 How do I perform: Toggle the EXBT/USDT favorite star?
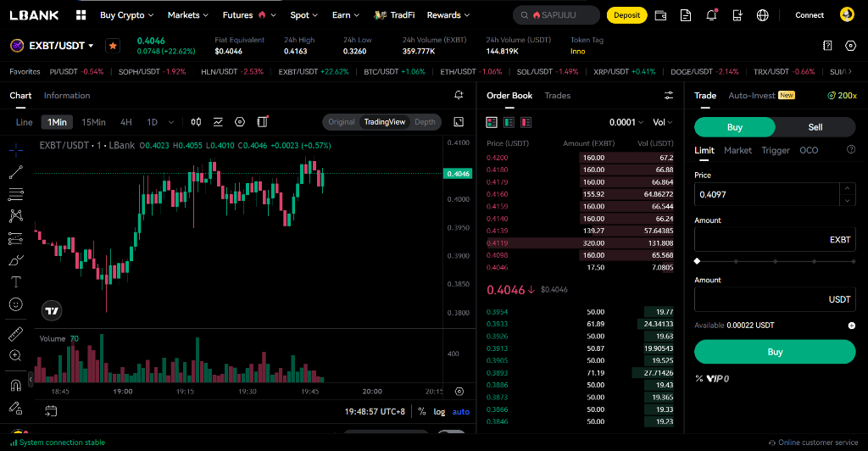113,46
